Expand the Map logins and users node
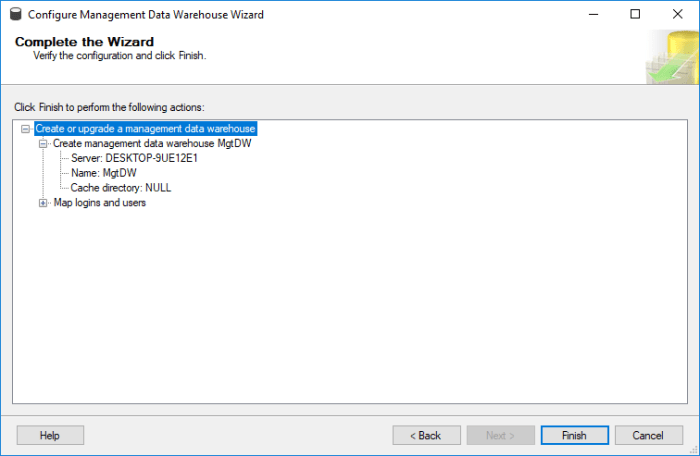Image resolution: width=700 pixels, height=456 pixels. [x=44, y=203]
